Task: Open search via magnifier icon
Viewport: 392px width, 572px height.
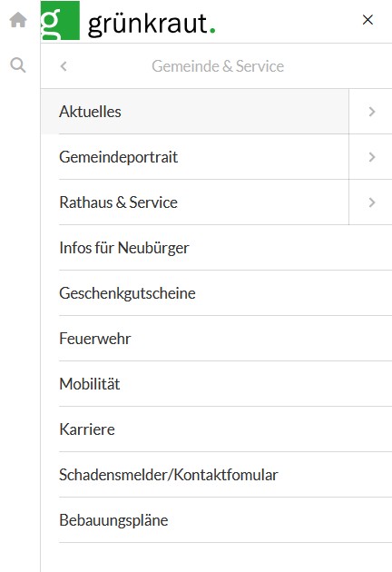Action: coord(18,65)
